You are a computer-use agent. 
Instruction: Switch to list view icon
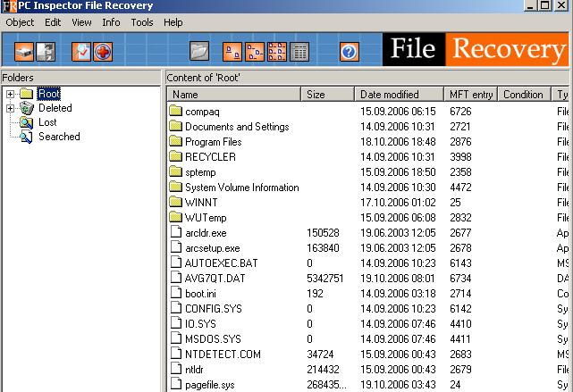tap(277, 52)
